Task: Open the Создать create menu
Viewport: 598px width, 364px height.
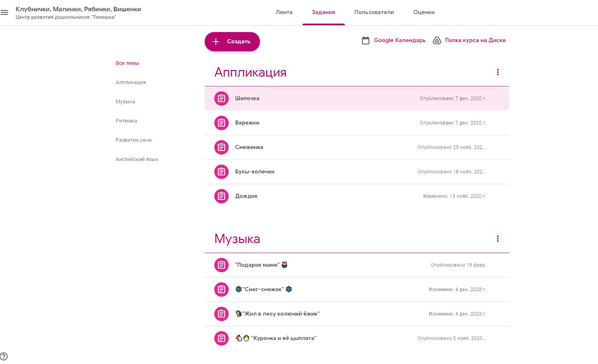Action: 232,42
